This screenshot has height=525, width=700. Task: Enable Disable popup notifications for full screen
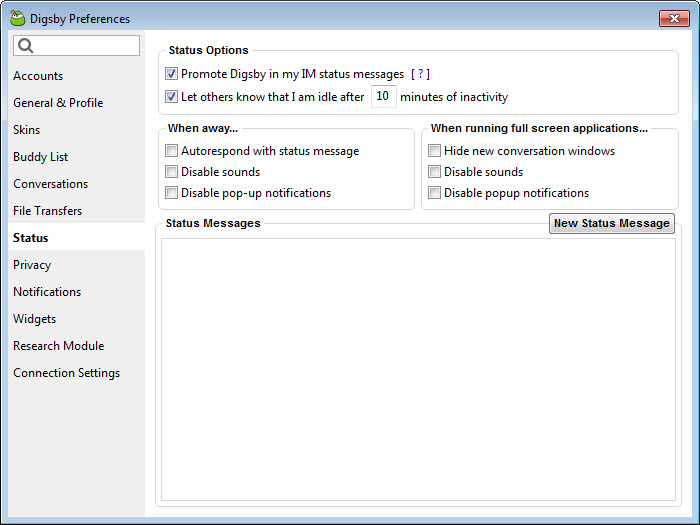[x=434, y=192]
